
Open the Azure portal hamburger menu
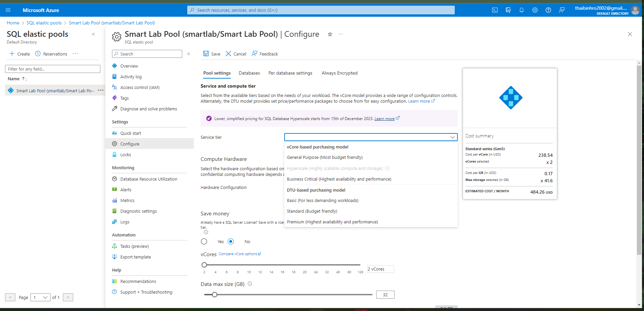point(8,10)
